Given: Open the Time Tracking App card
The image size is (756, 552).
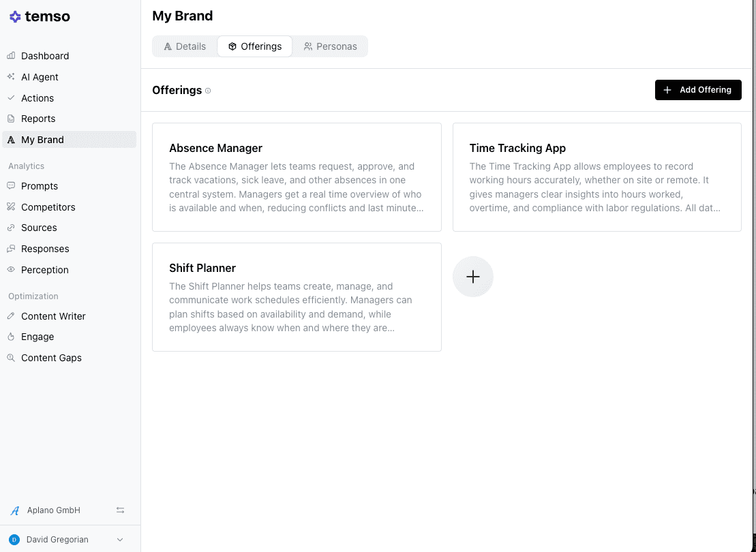Looking at the screenshot, I should coord(596,177).
